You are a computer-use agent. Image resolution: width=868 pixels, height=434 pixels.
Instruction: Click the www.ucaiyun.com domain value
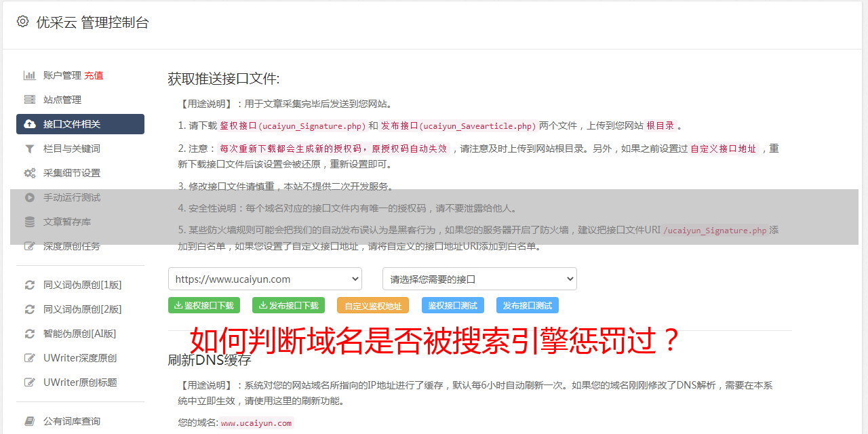point(256,422)
